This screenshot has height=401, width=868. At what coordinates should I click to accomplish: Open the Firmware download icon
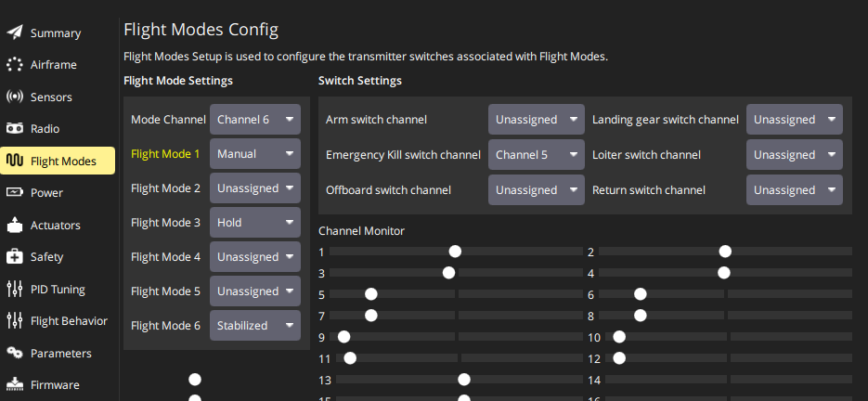click(15, 384)
